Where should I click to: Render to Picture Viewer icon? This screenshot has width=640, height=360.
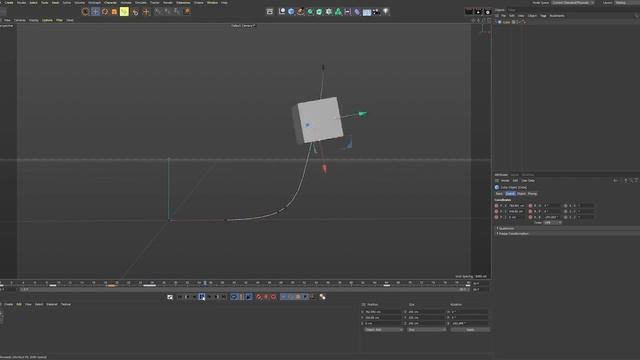click(x=478, y=11)
